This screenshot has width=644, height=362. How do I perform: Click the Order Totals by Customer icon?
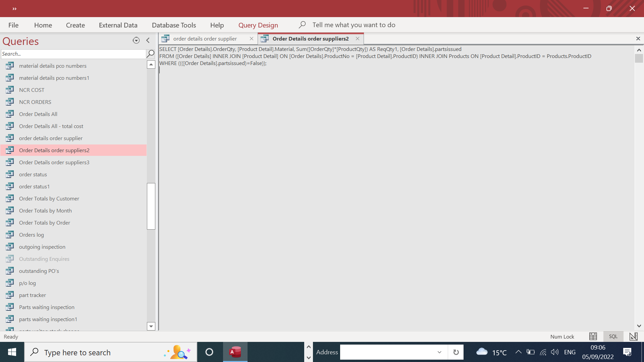pos(10,198)
